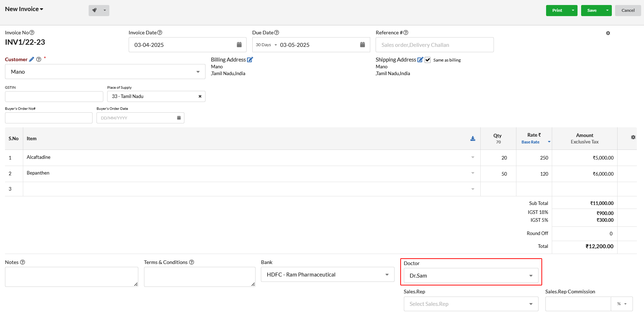Open the Invoice Date calendar picker
The image size is (644, 318).
click(x=239, y=45)
